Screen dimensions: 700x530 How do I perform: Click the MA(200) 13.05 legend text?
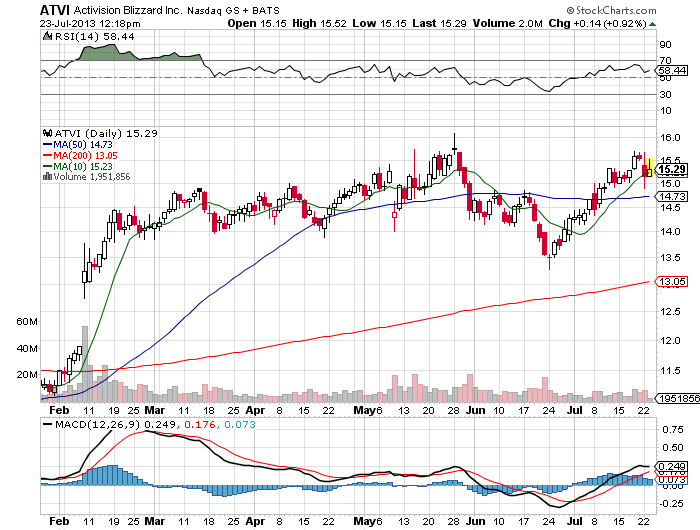pos(86,155)
